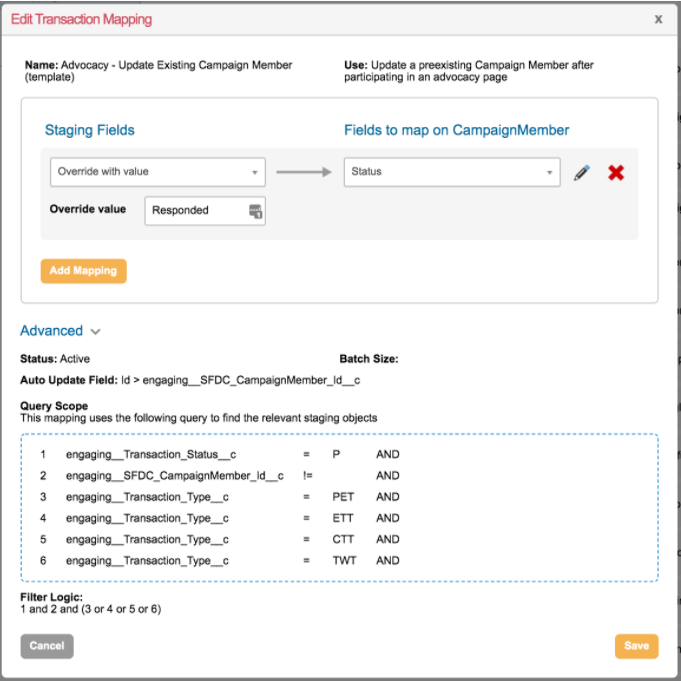Select query row 2 engaging__SFDC_CampaignMember_Id__c
The width and height of the screenshot is (681, 681).
tap(174, 476)
